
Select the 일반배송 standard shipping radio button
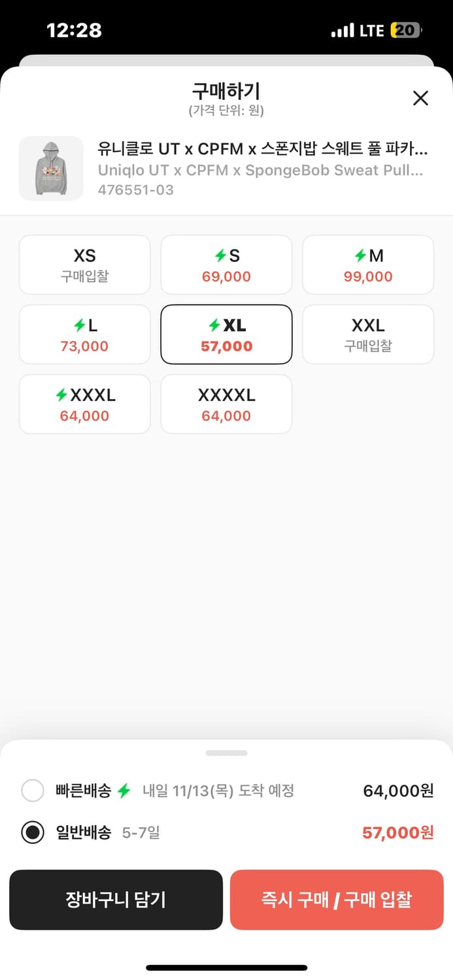33,832
